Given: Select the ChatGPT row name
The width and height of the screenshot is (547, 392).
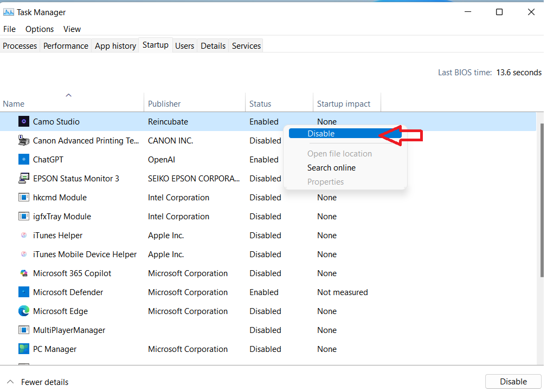Looking at the screenshot, I should tap(48, 160).
